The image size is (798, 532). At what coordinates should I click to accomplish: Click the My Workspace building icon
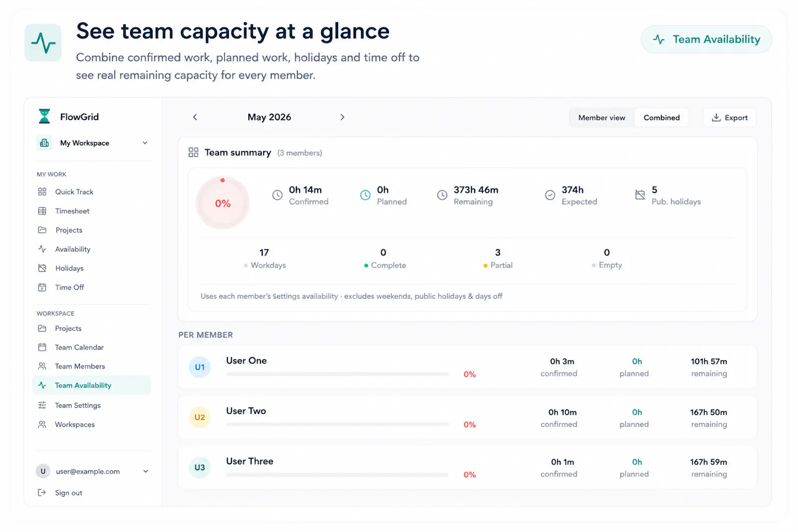point(44,143)
